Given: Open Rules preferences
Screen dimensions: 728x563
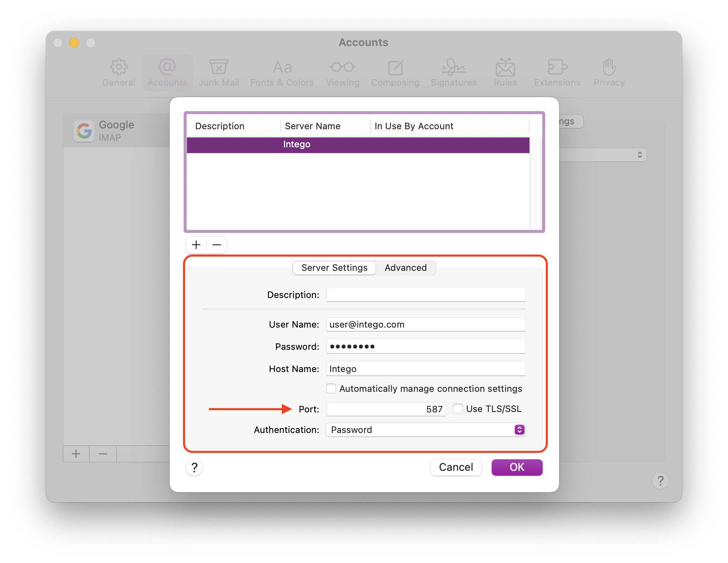Looking at the screenshot, I should coord(505,73).
